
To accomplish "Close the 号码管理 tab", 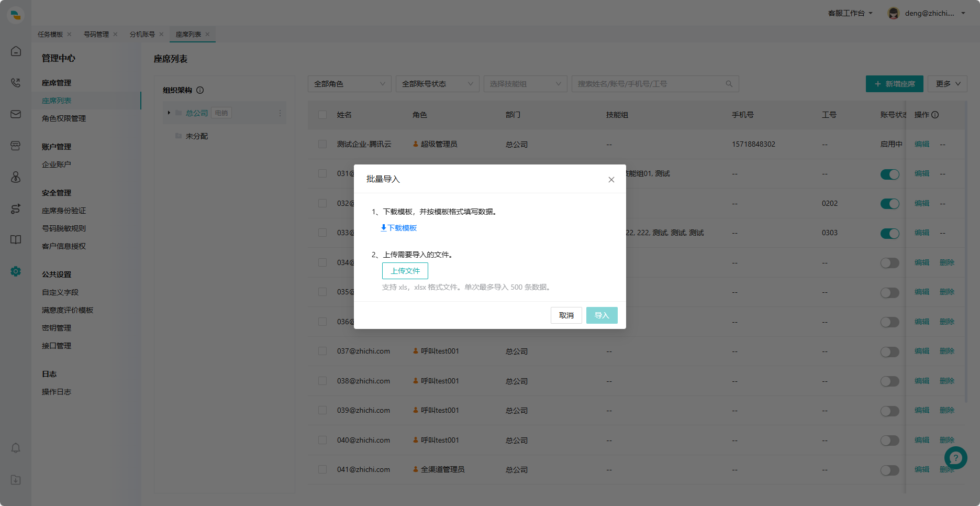I will tap(115, 34).
